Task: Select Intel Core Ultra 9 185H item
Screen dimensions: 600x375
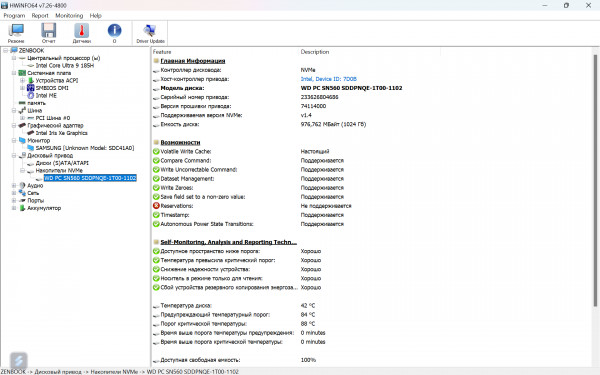Action: click(x=65, y=65)
